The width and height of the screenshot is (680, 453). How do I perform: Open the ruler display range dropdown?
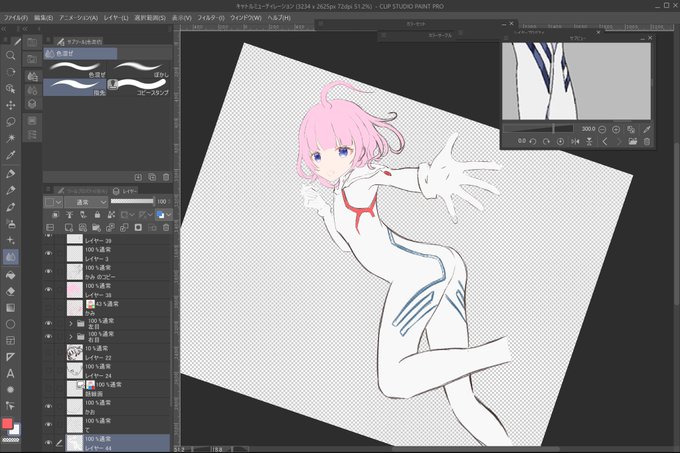(x=150, y=215)
